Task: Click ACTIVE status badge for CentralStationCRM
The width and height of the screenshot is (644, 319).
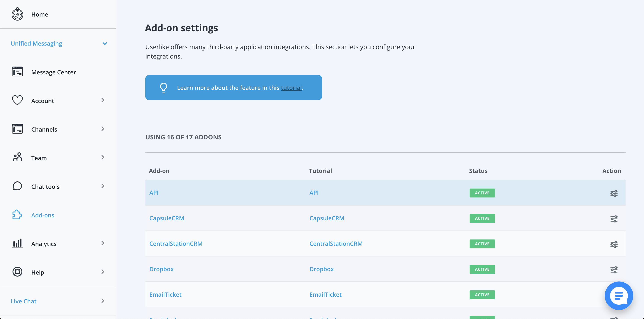Action: click(482, 244)
